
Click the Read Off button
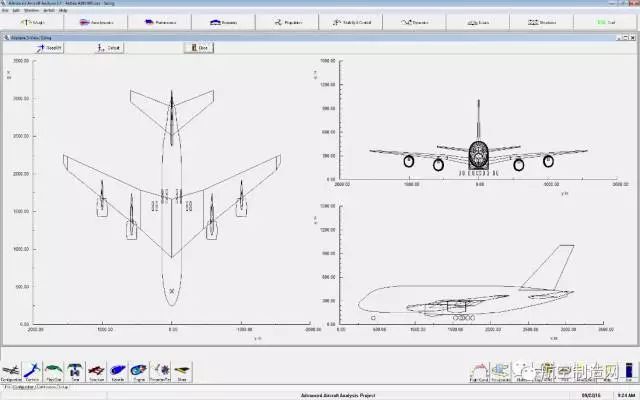coord(49,48)
